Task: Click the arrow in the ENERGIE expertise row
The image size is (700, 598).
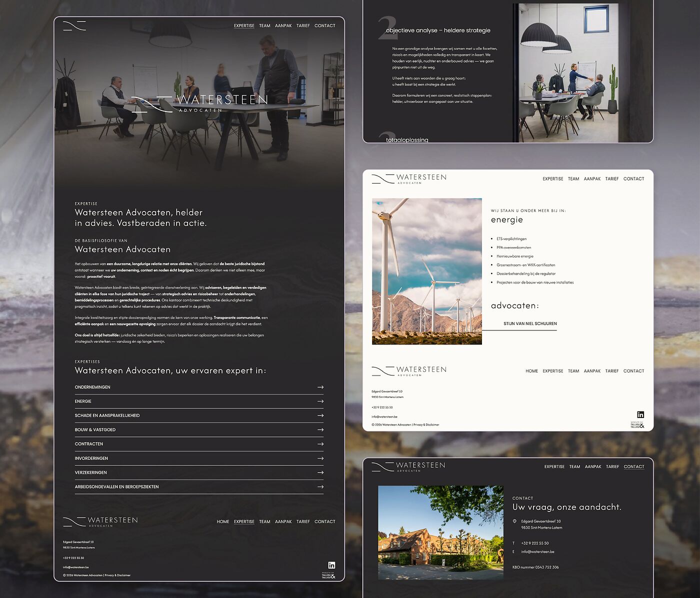Action: tap(320, 401)
